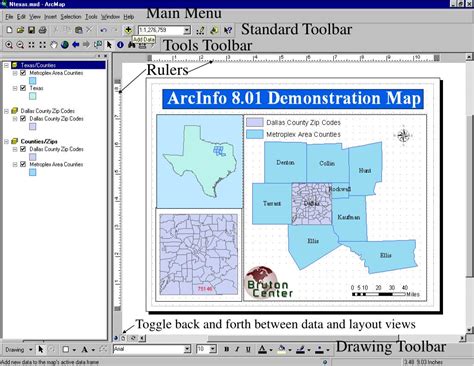Screen dimensions: 474x366
Task: Click the Line Color pen button
Action: tap(300, 349)
